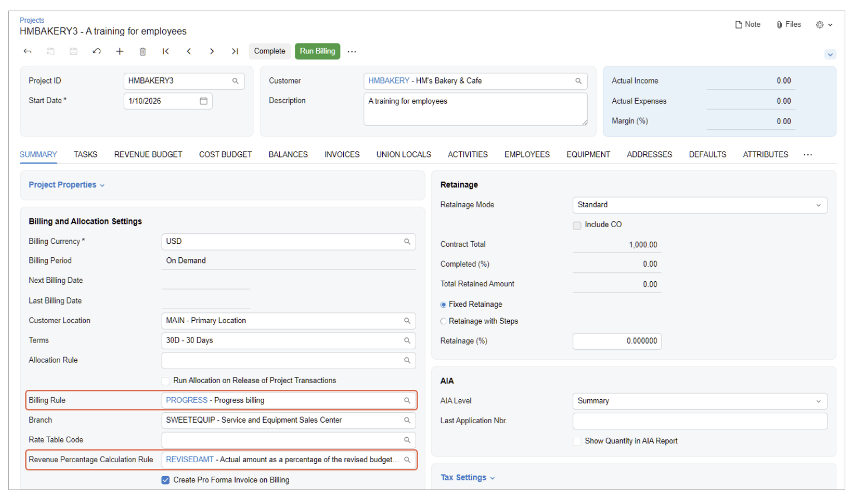Switch to the BALANCES tab
This screenshot has width=862, height=504.
click(x=288, y=155)
